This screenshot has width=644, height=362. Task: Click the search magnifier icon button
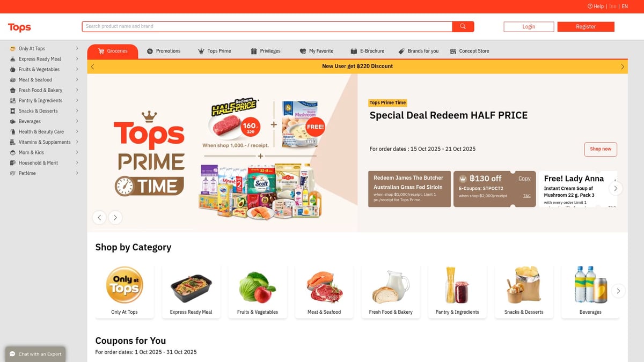[463, 26]
